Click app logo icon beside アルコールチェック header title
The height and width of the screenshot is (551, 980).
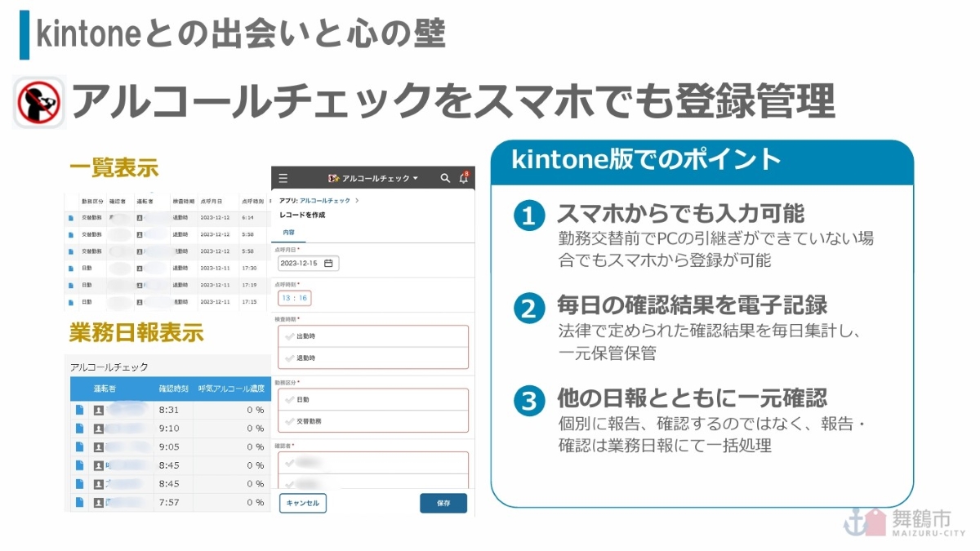click(333, 178)
